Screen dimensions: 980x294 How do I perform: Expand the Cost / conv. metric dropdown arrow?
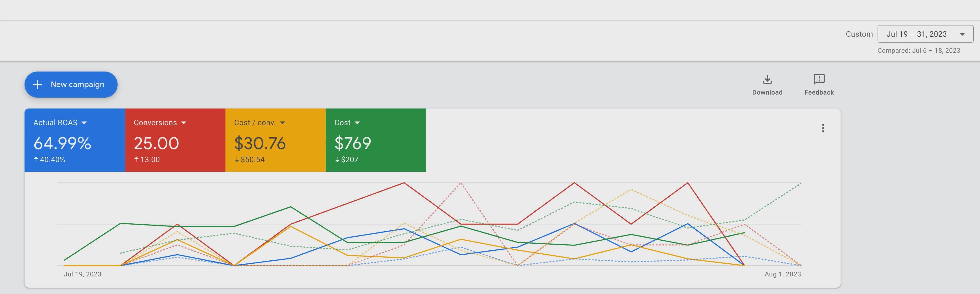click(282, 123)
